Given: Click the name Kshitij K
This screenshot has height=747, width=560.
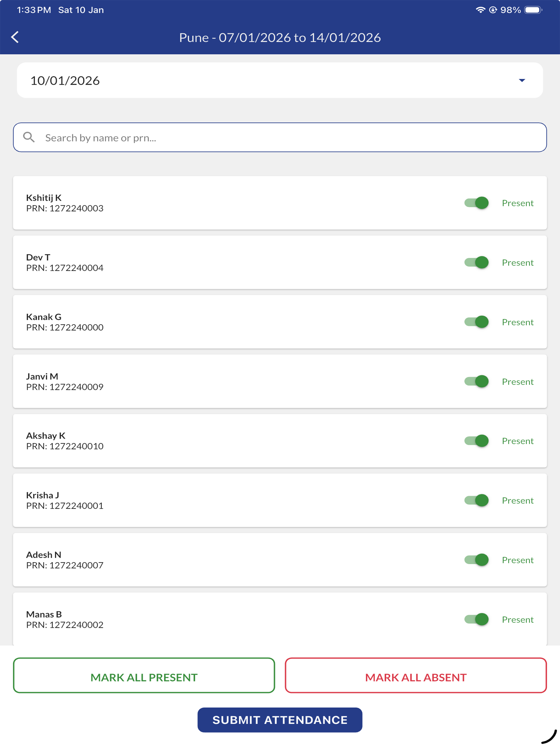Looking at the screenshot, I should (x=44, y=198).
